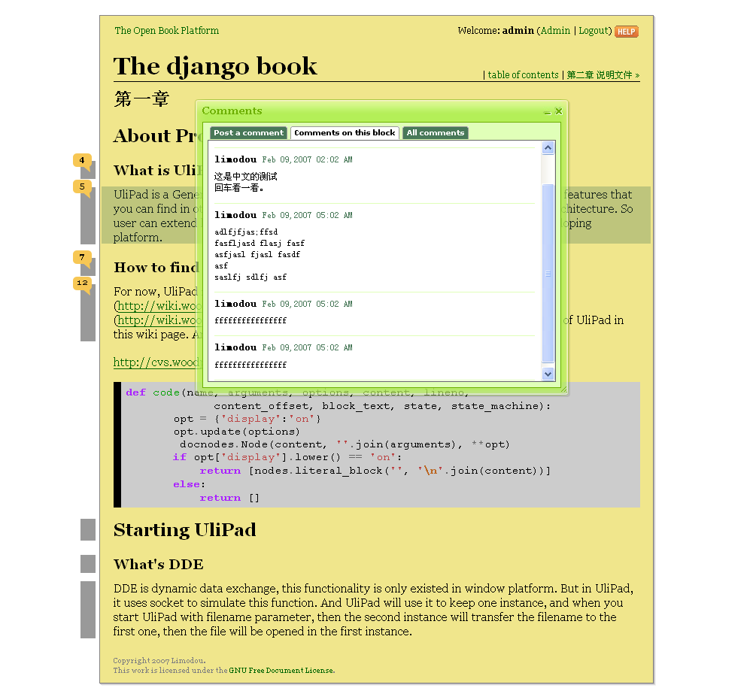
Task: Switch to All comments tab
Action: pos(435,133)
